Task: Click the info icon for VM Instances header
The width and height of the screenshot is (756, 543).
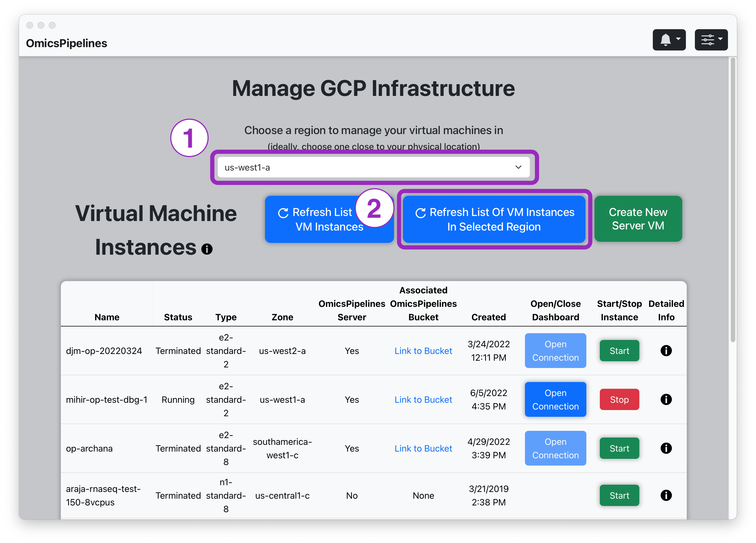Action: [207, 248]
